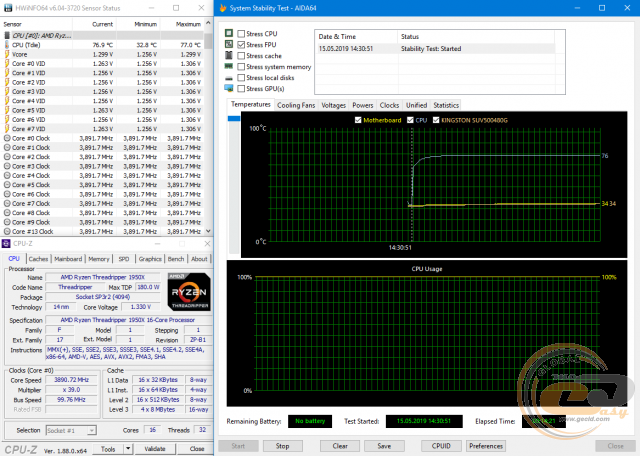Click the Core #9 Clock icon
The height and width of the screenshot is (456, 640).
7,222
